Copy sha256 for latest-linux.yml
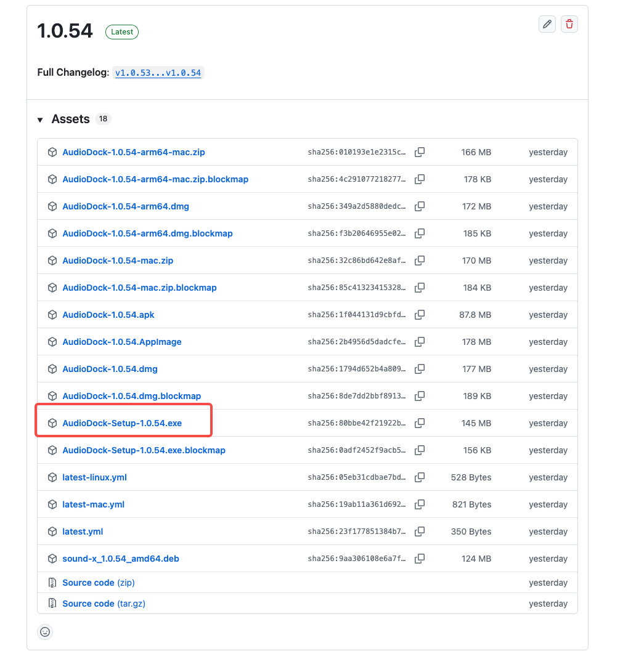This screenshot has height=659, width=644. 420,477
